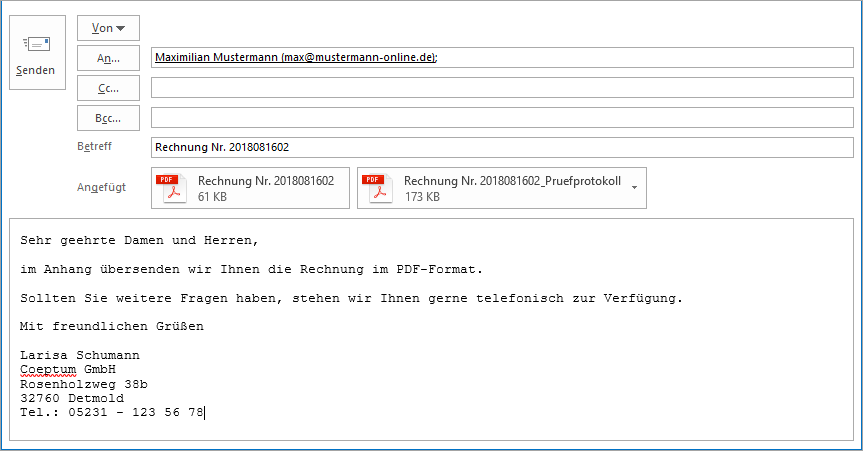863x451 pixels.
Task: Click the address line Rosenholzweg 38b
Action: tap(84, 384)
